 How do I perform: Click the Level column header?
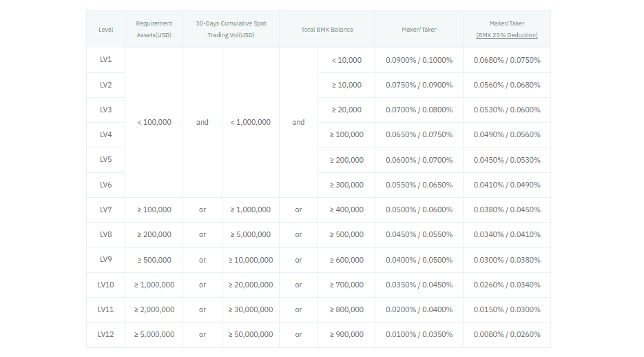point(105,30)
